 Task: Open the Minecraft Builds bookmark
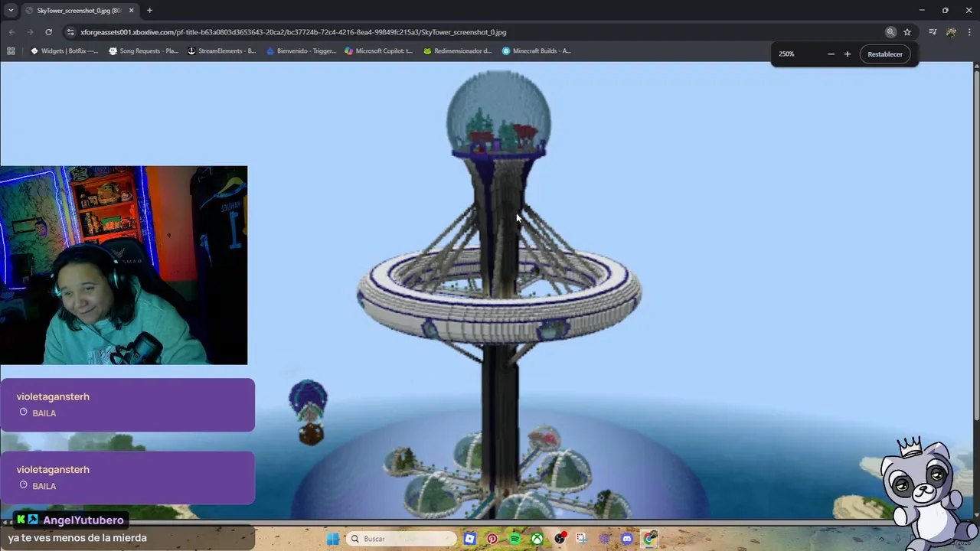tap(536, 51)
